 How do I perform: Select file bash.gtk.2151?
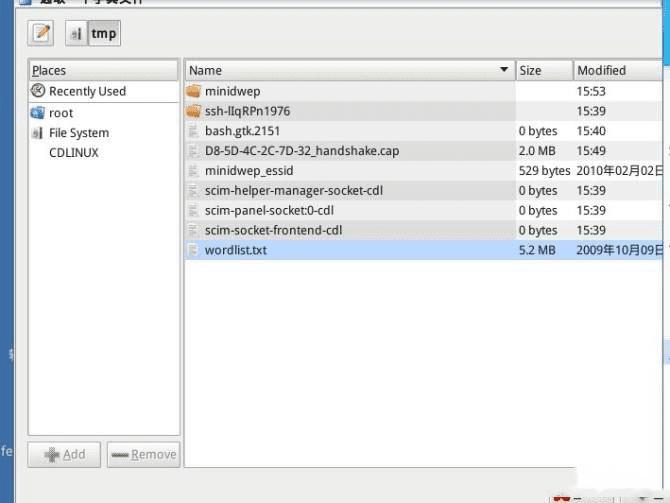(x=242, y=131)
